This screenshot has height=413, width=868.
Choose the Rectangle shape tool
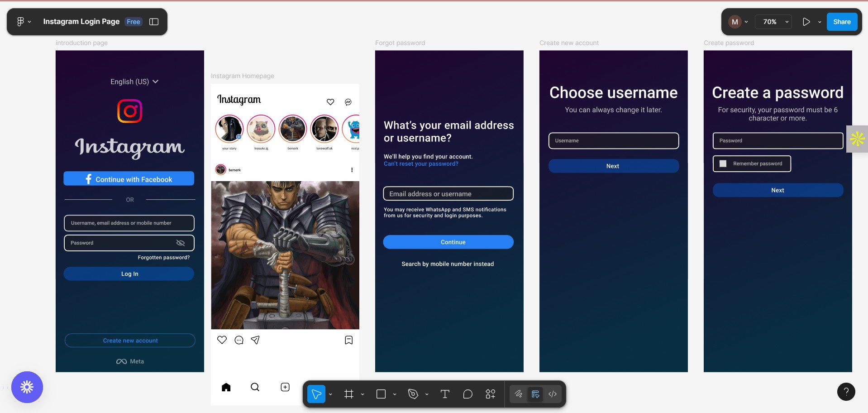coord(381,394)
